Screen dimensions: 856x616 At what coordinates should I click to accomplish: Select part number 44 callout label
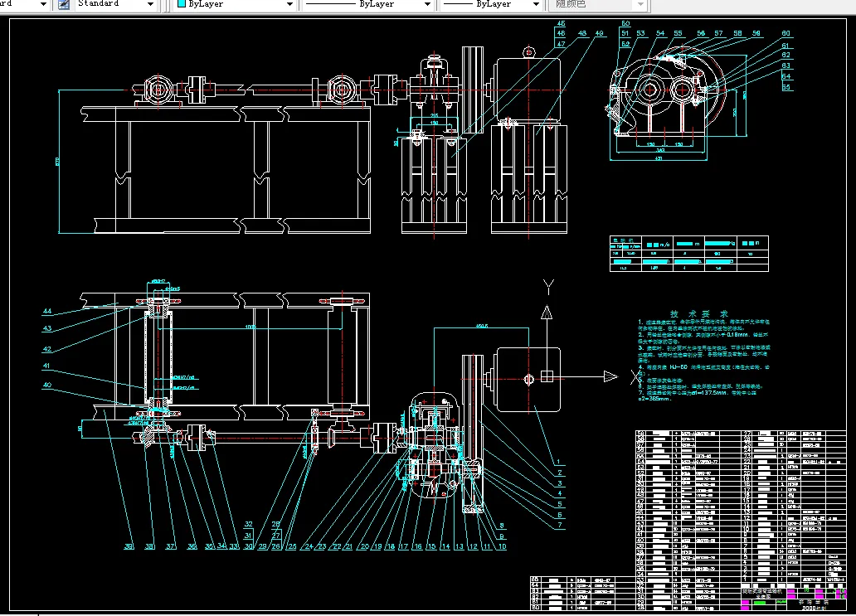click(x=47, y=311)
